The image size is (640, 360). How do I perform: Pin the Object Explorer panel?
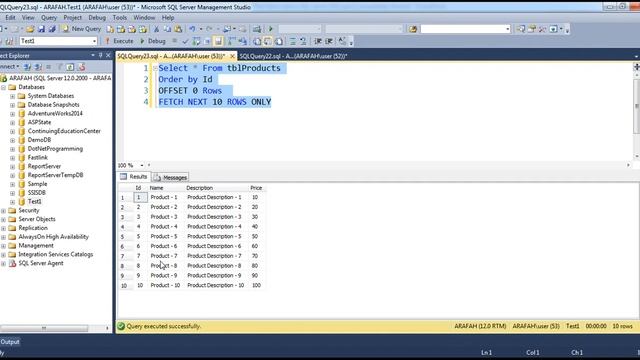pos(101,55)
